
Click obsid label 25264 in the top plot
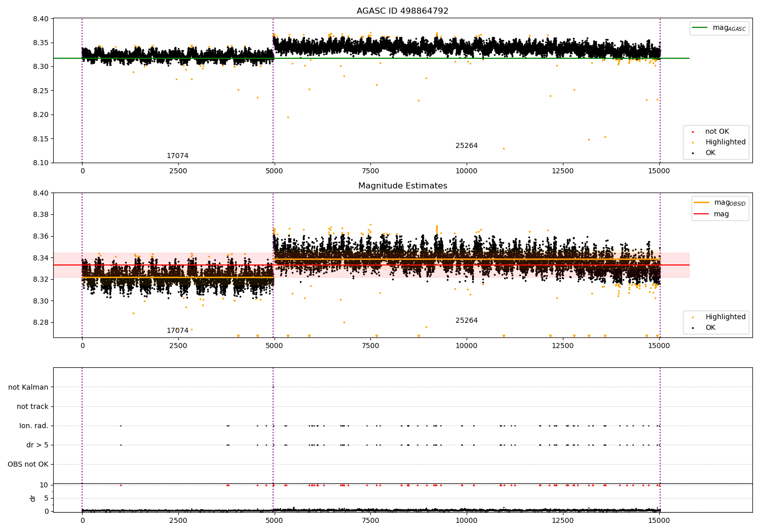point(467,146)
